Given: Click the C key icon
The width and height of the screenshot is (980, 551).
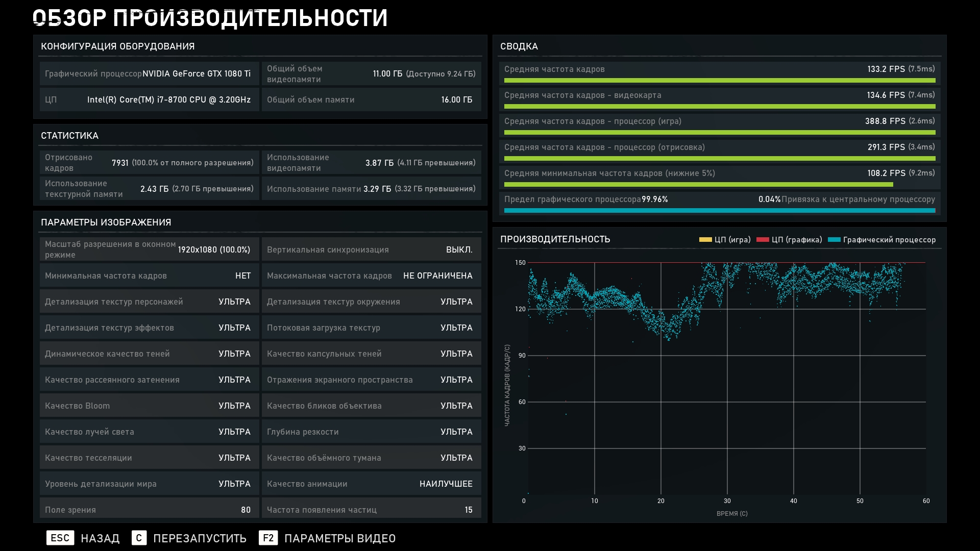Looking at the screenshot, I should click(x=139, y=538).
